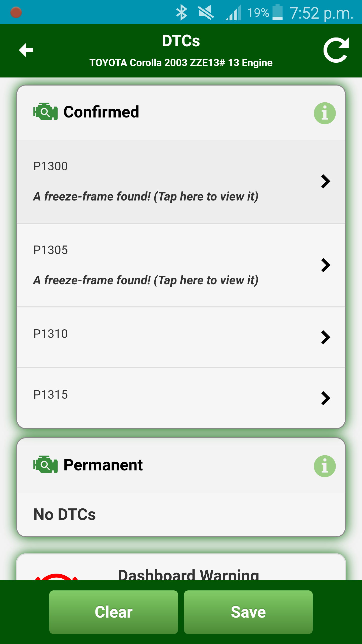Image resolution: width=362 pixels, height=644 pixels.
Task: Expand the P1315 chevron
Action: [x=326, y=398]
